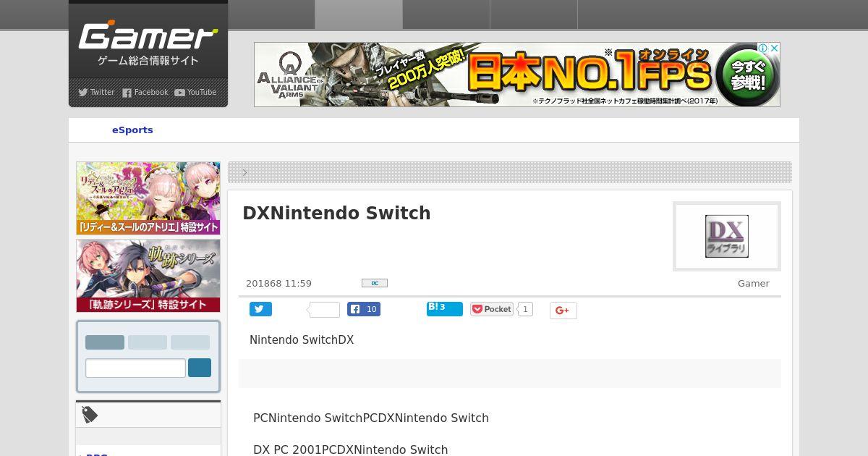Viewport: 868px width, 456px height.
Task: Open the ad info icon
Action: [x=762, y=48]
